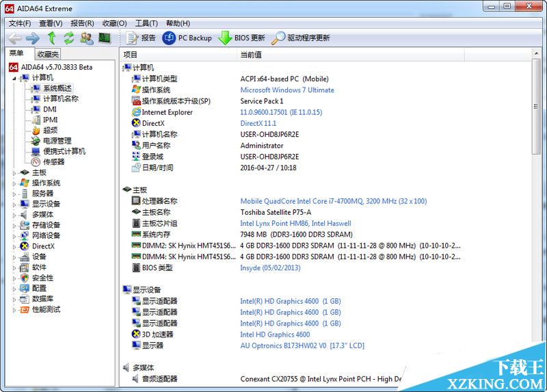Click the Internet Explorer row icon
The height and width of the screenshot is (392, 547).
(136, 112)
